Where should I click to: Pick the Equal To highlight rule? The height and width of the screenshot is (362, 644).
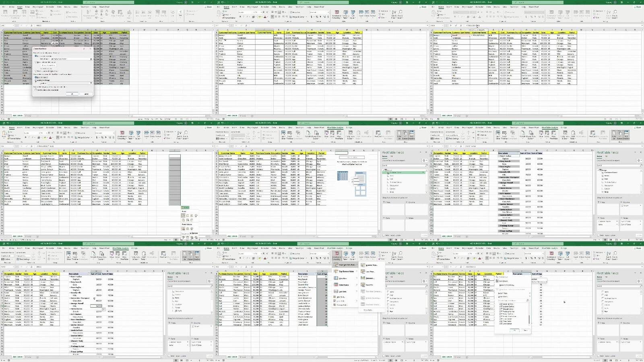(369, 285)
